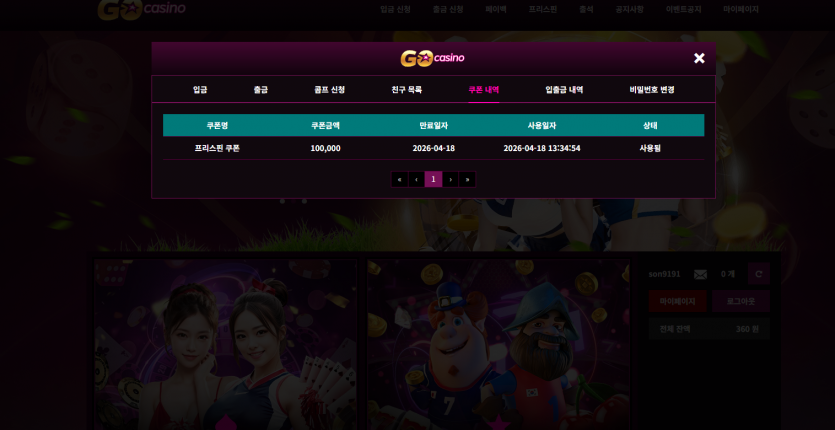
Task: Click the 프리스핀 쿠폰 table row
Action: 433,148
